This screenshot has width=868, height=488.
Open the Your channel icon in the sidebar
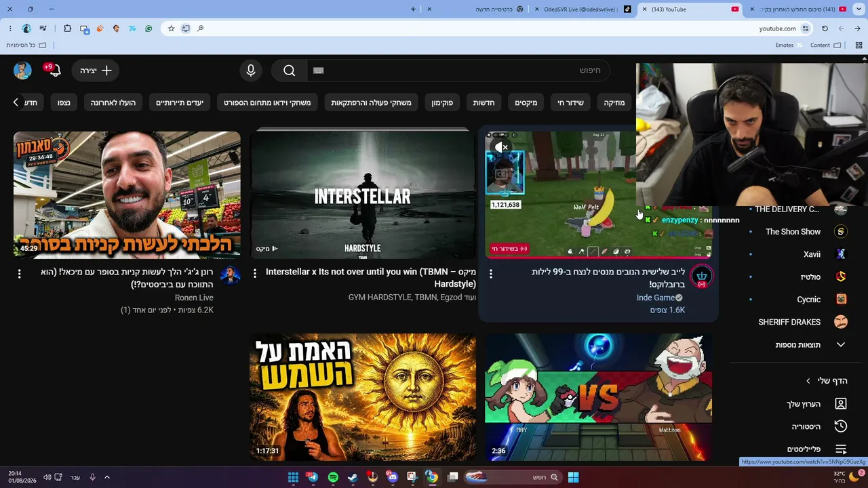pos(841,404)
